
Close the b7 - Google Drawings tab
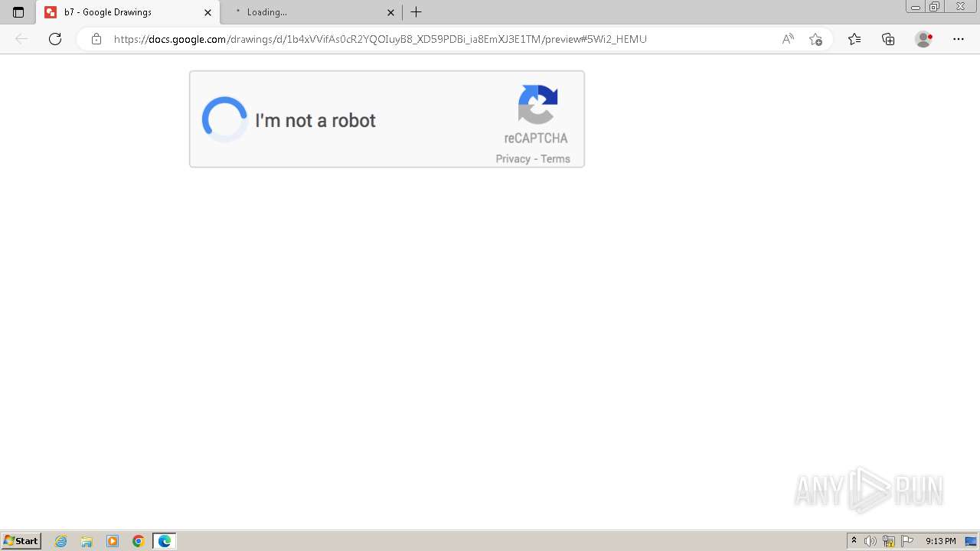click(207, 12)
